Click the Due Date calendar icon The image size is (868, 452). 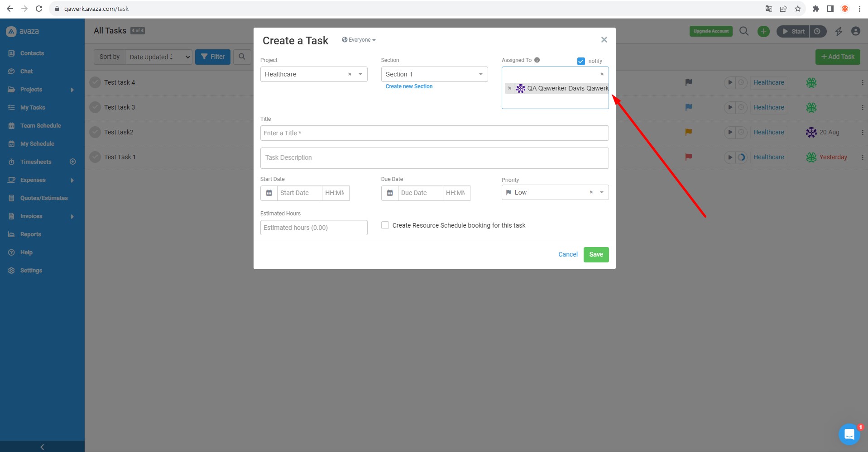pos(390,193)
